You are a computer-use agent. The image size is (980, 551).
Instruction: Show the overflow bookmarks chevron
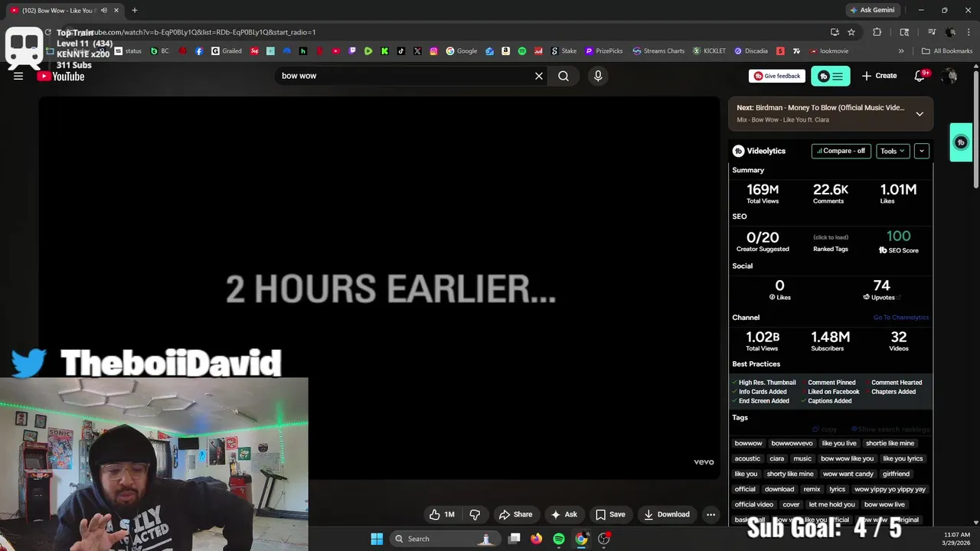[x=901, y=51]
